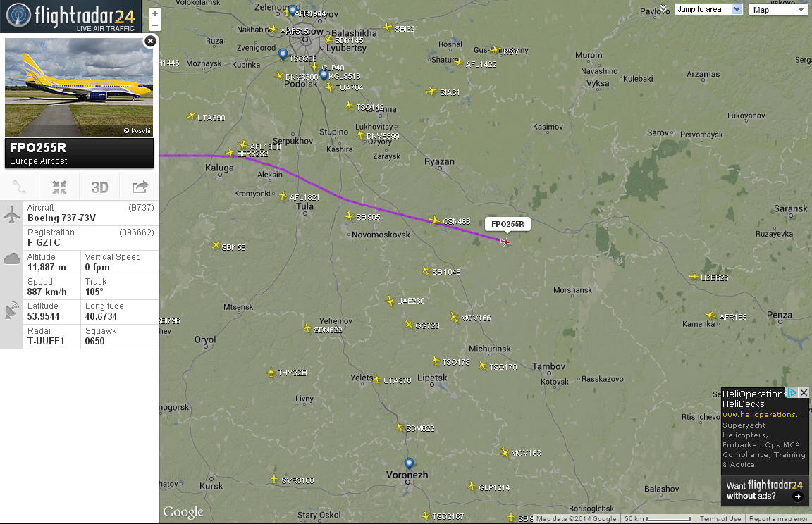The height and width of the screenshot is (524, 812).
Task: Select the UZB626 aircraft marker
Action: coord(694,277)
